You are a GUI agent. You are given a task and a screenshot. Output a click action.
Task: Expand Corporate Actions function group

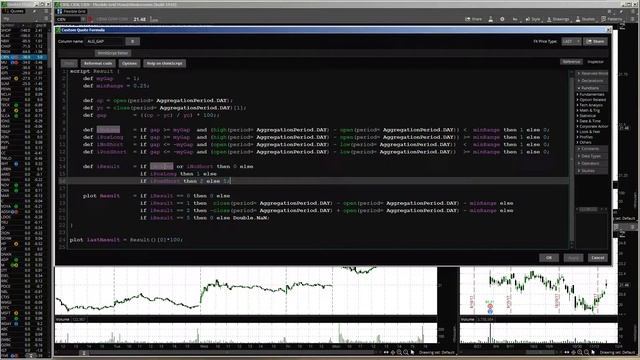tap(592, 126)
